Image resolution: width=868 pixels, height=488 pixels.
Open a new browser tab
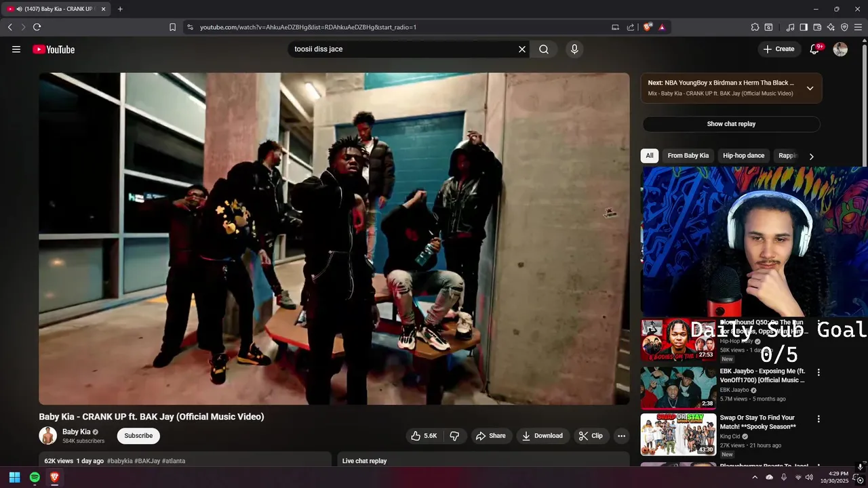click(120, 9)
